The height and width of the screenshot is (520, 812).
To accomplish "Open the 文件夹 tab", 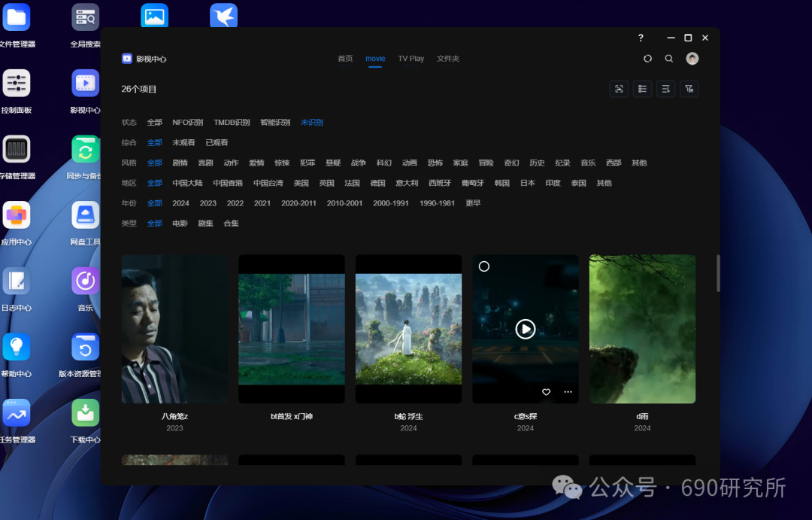I will pos(448,59).
